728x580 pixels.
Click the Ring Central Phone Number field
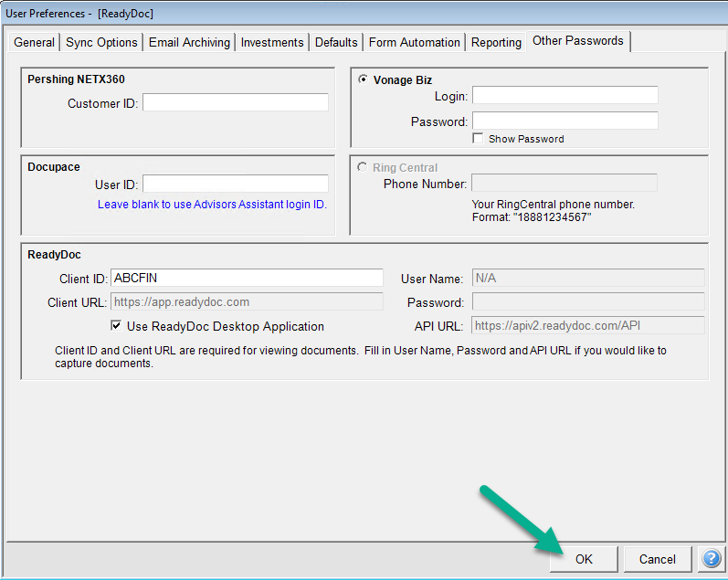click(564, 183)
